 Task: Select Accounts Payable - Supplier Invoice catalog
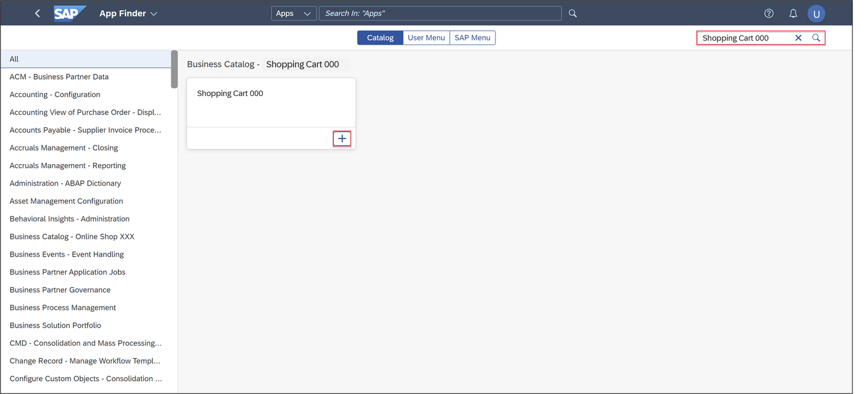(86, 130)
